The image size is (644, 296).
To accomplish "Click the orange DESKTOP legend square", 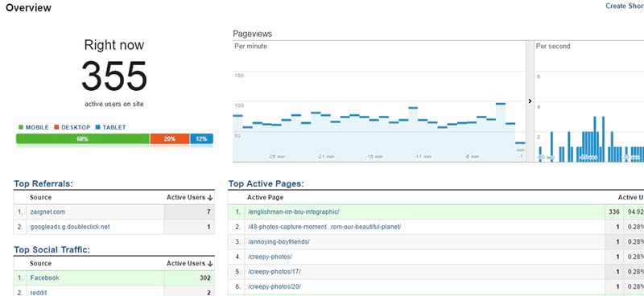I will tap(56, 128).
